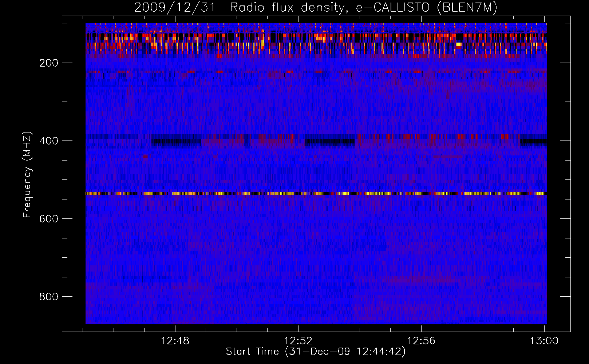589x364 pixels.
Task: Click the 13:00 time tick label
Action: coord(544,341)
